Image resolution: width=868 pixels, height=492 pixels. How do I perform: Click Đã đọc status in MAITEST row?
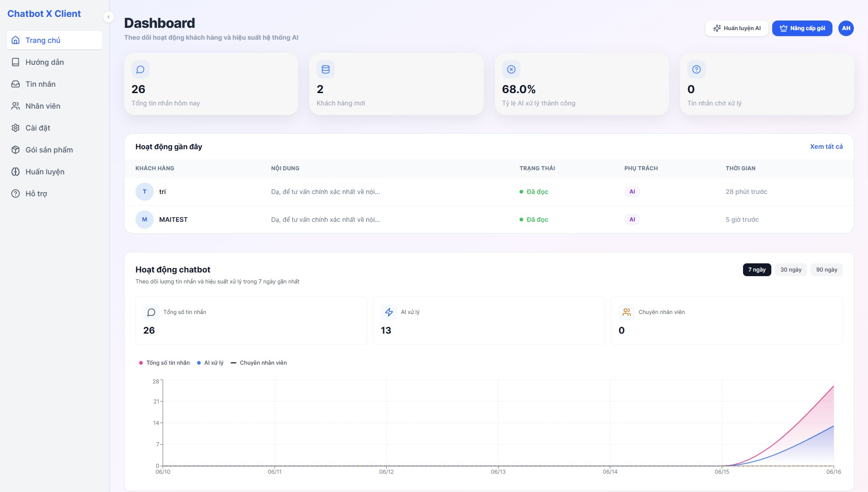[534, 220]
